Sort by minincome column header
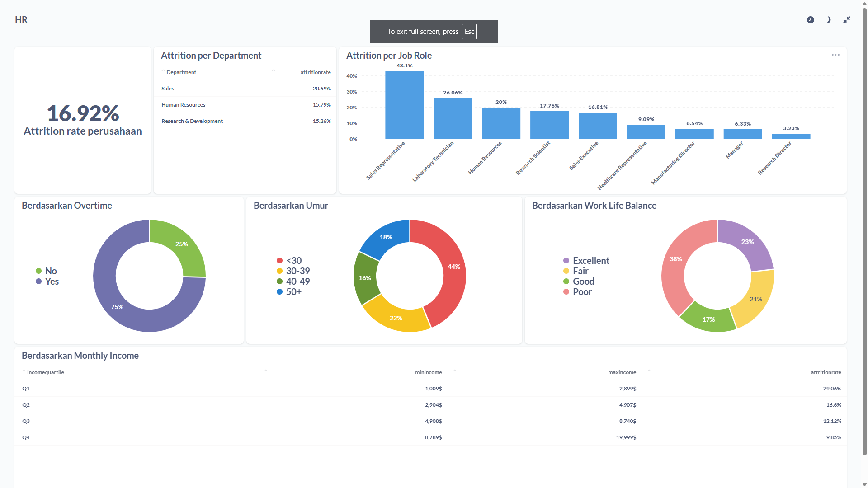Screen dimensions: 868x488 pos(428,372)
